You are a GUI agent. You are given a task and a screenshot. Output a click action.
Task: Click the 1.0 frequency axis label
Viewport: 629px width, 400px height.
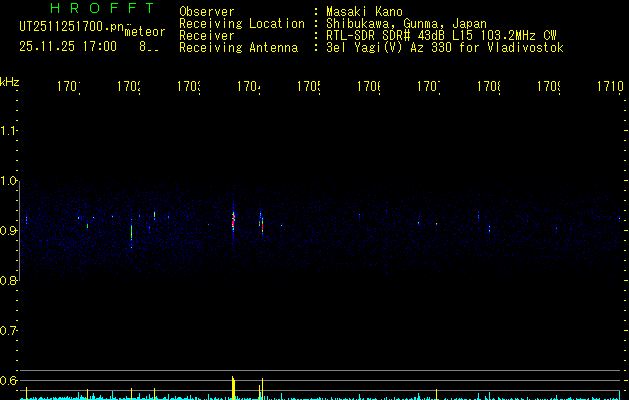[8, 181]
